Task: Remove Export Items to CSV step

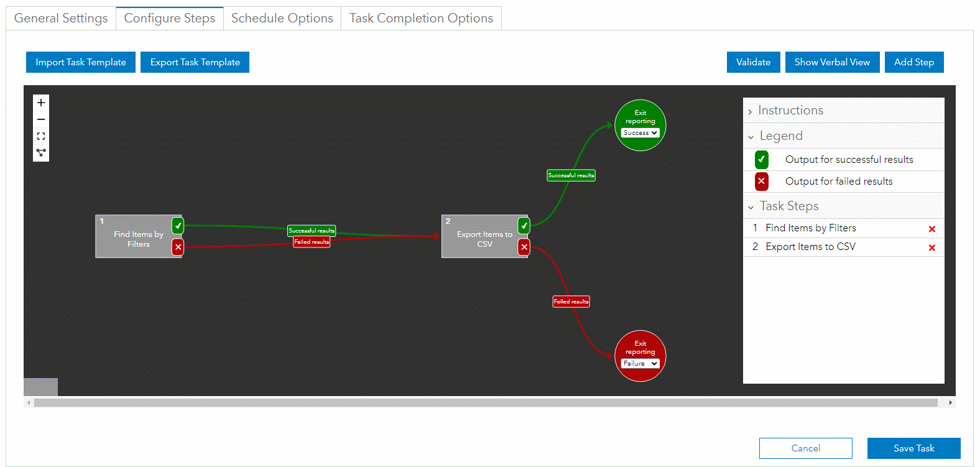Action: pos(931,247)
